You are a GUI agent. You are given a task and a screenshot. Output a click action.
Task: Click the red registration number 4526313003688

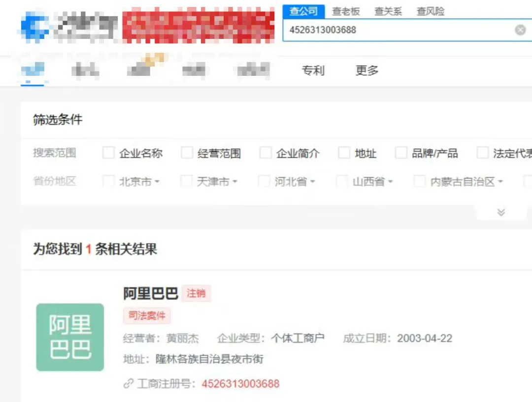coord(240,384)
